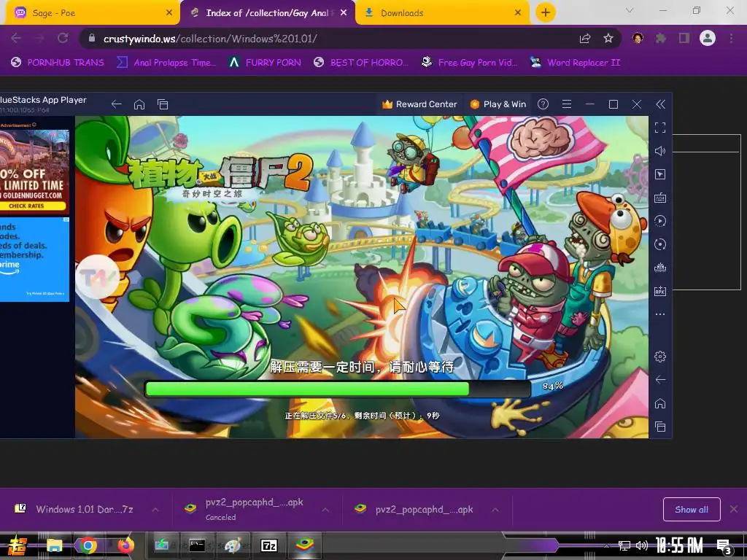Open BlueStacks settings gear in sidebar
This screenshot has width=747, height=560.
[659, 356]
